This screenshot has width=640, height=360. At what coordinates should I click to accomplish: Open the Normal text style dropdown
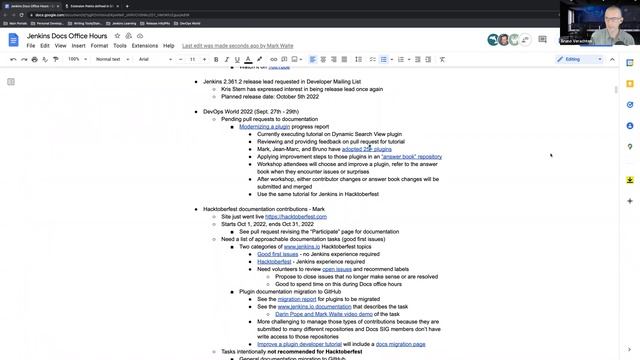112,60
